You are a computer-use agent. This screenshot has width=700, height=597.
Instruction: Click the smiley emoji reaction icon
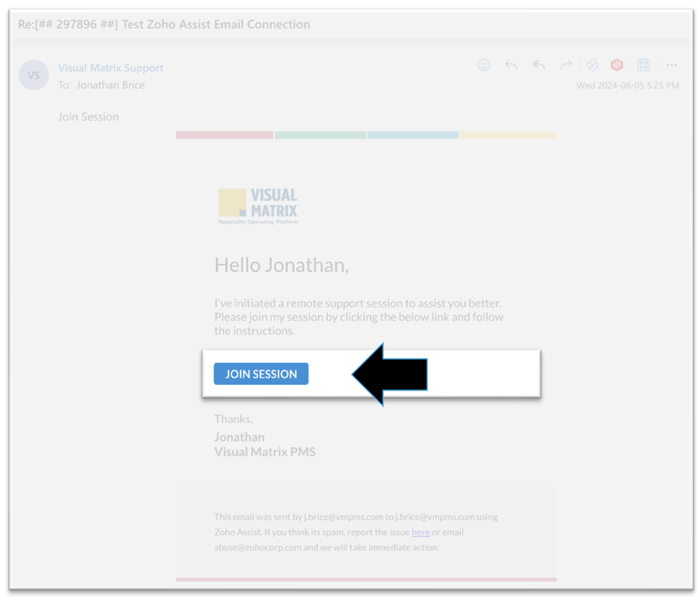tap(484, 65)
